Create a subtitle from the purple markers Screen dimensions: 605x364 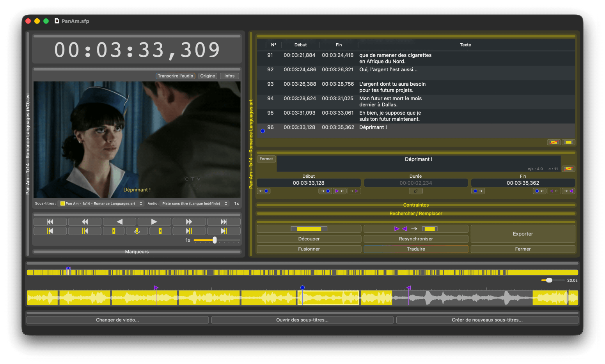pyautogui.click(x=416, y=229)
